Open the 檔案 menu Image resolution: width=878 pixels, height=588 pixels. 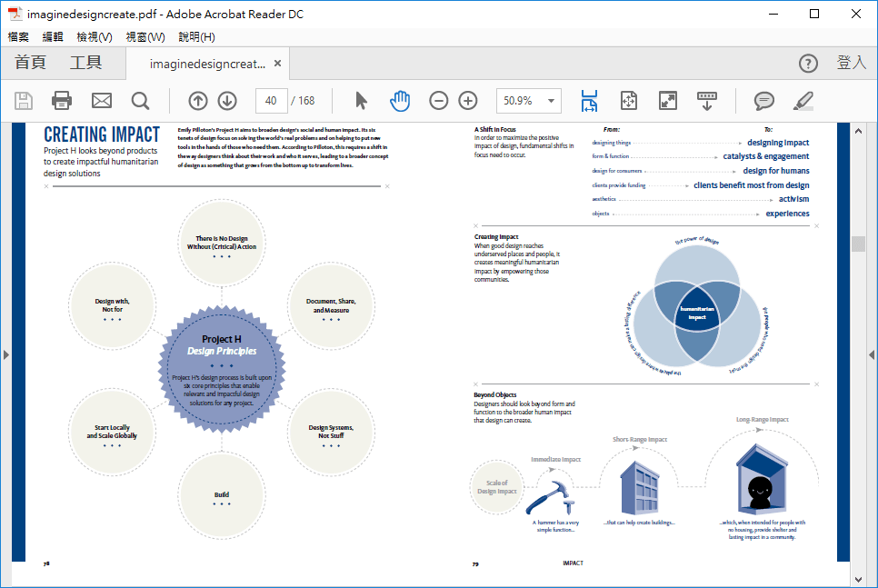(18, 37)
